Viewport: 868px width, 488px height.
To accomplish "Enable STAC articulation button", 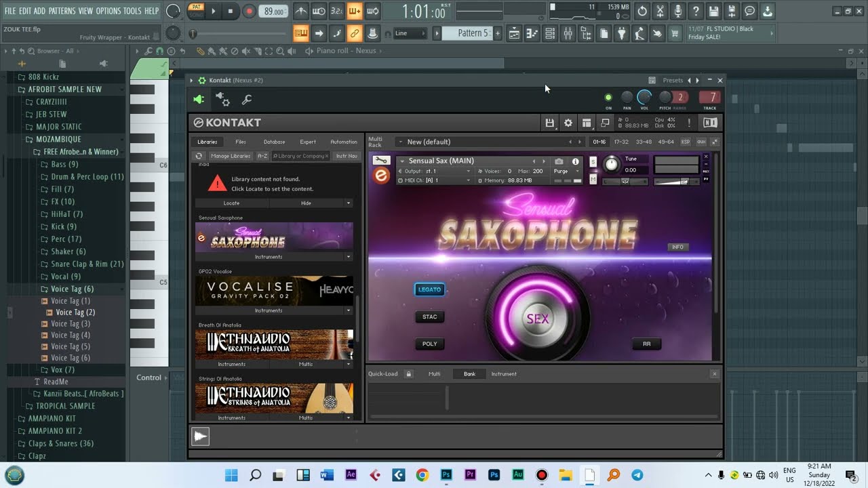I will coord(429,317).
